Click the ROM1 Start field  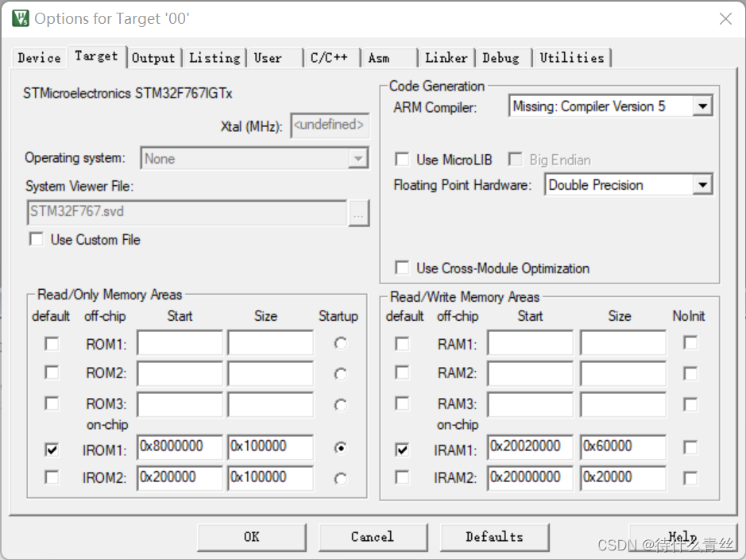point(180,342)
